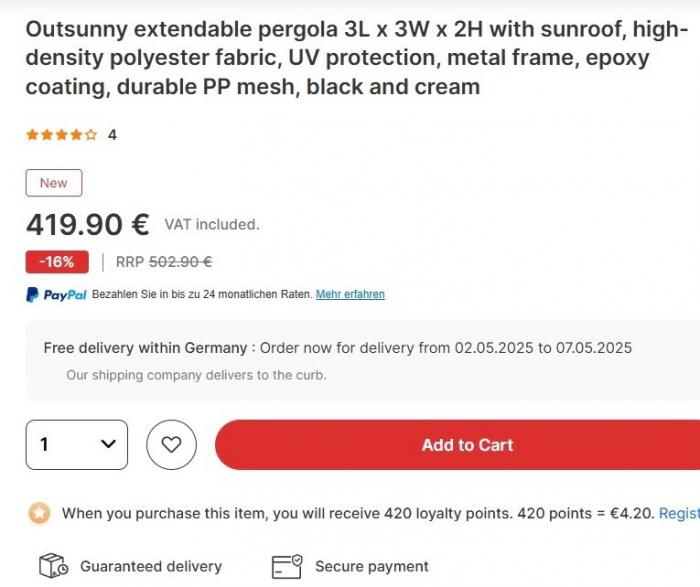Click the orange star rating icons

(x=61, y=135)
